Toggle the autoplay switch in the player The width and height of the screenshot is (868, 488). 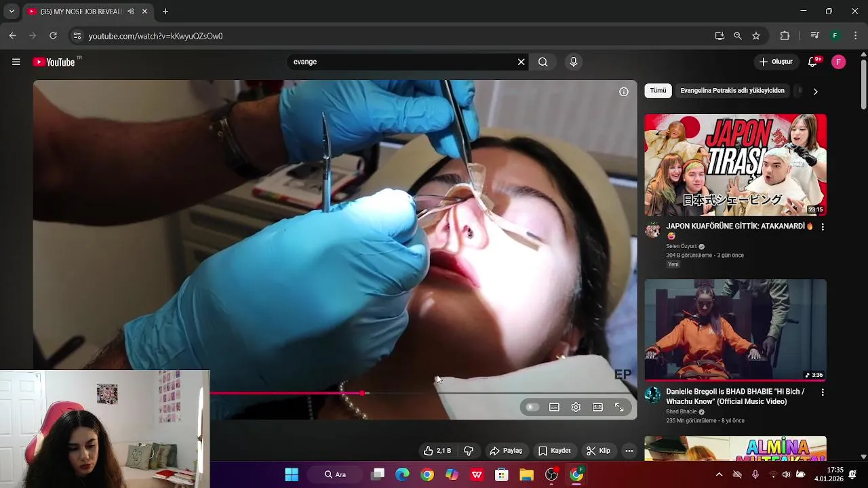tap(532, 407)
